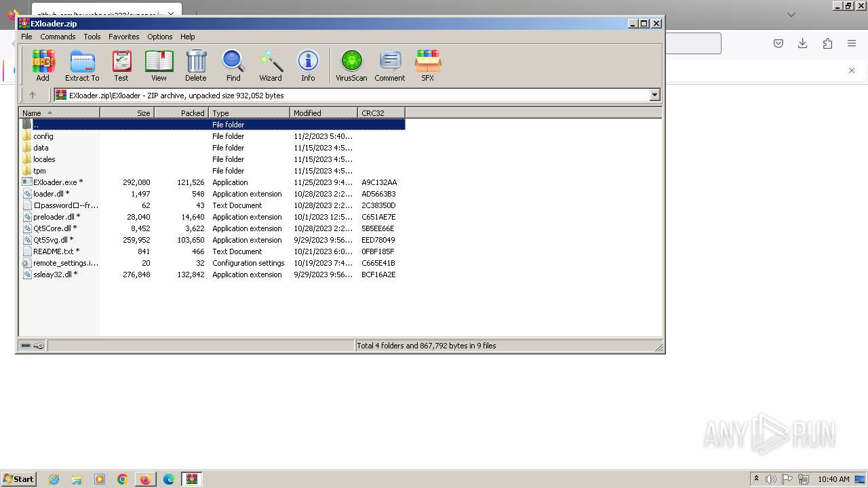This screenshot has height=488, width=868.
Task: Click CRC32 value A9C132AA
Action: [x=379, y=182]
